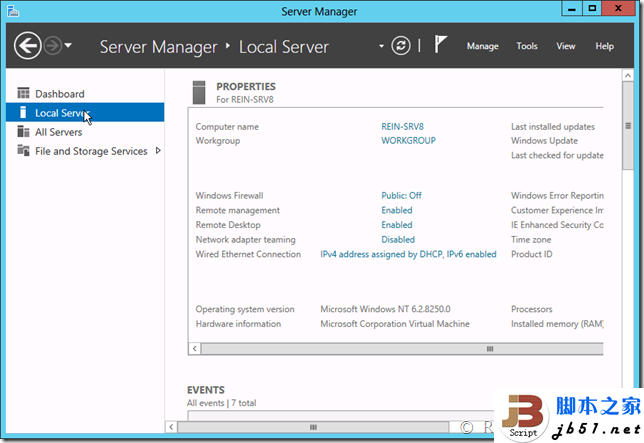The height and width of the screenshot is (443, 644).
Task: Open the Manage menu
Action: (483, 46)
